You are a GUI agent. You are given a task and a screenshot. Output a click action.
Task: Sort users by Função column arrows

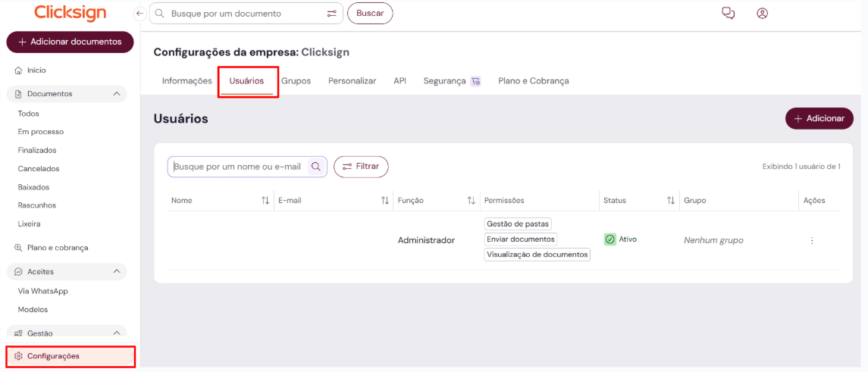(x=472, y=201)
